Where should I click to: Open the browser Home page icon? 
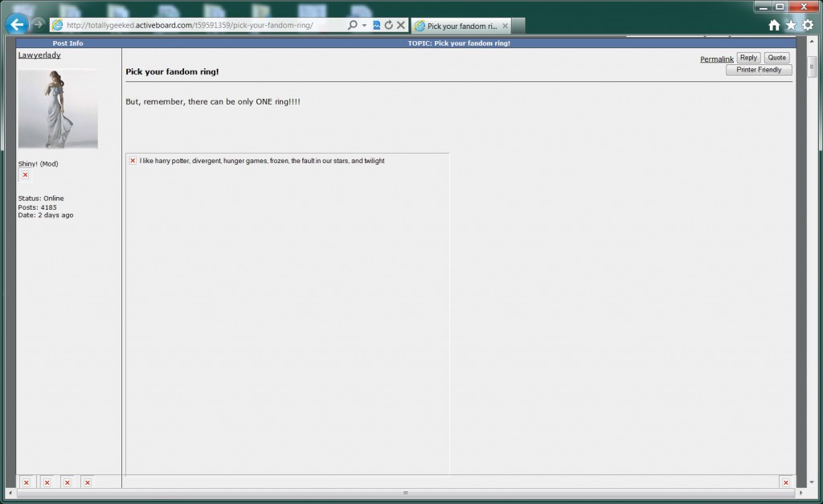tap(774, 25)
